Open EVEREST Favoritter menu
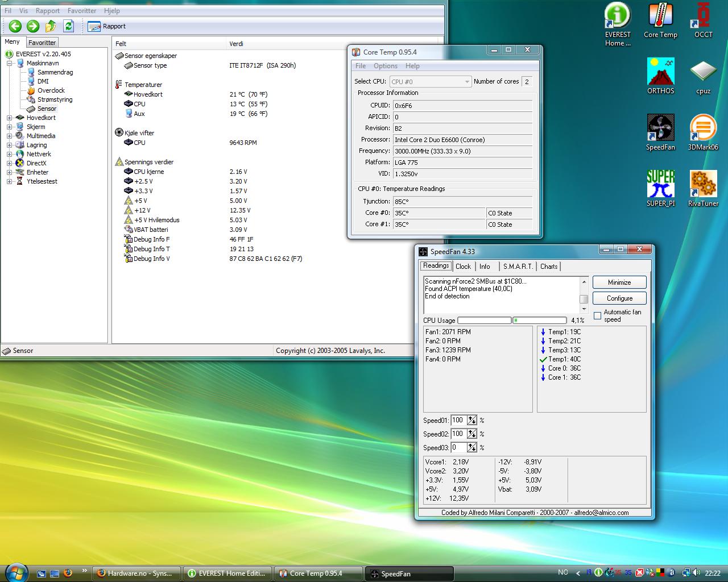 pos(82,10)
